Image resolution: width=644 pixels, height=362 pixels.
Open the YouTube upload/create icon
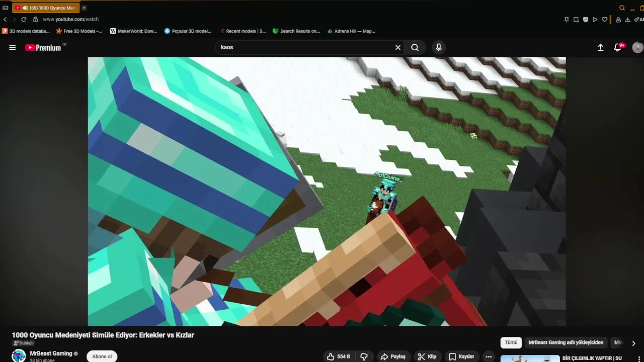(x=600, y=47)
